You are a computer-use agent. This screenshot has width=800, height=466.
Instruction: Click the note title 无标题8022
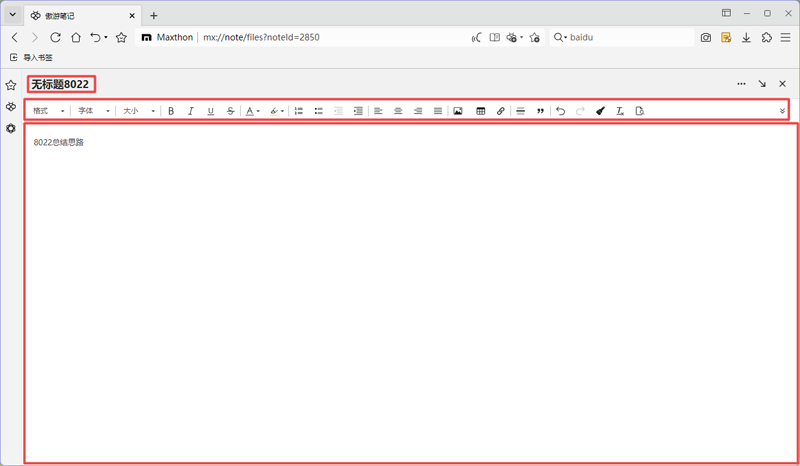point(60,84)
